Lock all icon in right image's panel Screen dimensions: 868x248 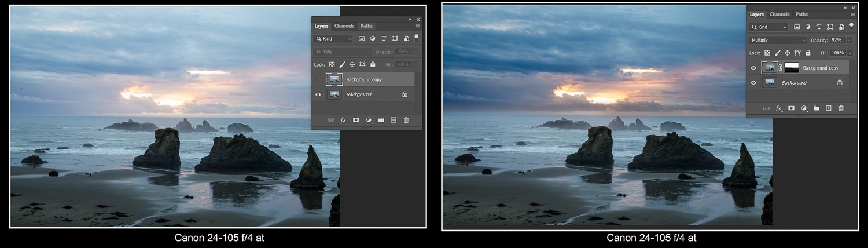coord(808,53)
